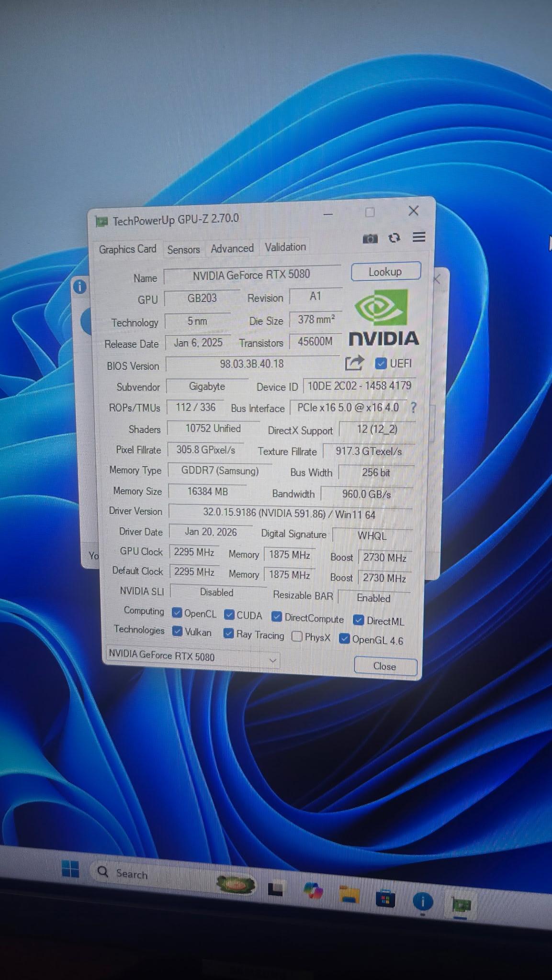Viewport: 552px width, 980px height.
Task: Click the GPU Clock value 2295 MHz
Action: [194, 552]
